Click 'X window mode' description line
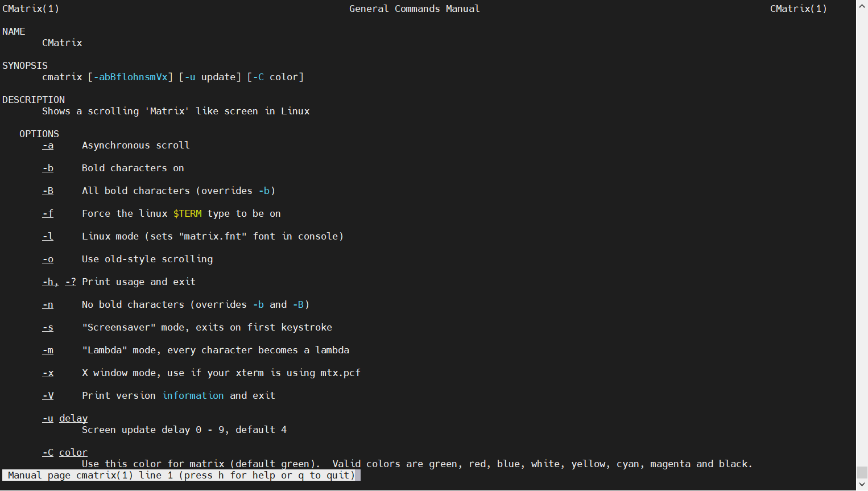The height and width of the screenshot is (491, 868). coord(221,373)
